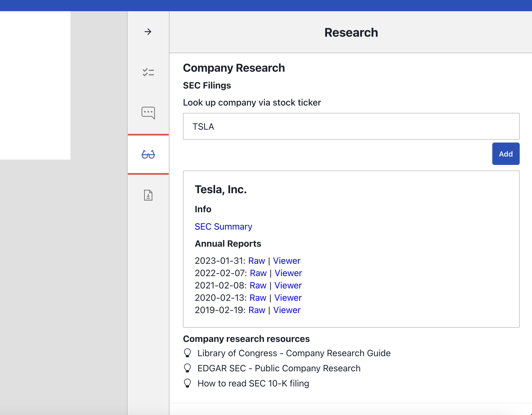
Task: Click lightbulb icon beside 10-K filing guide
Action: pyautogui.click(x=187, y=383)
